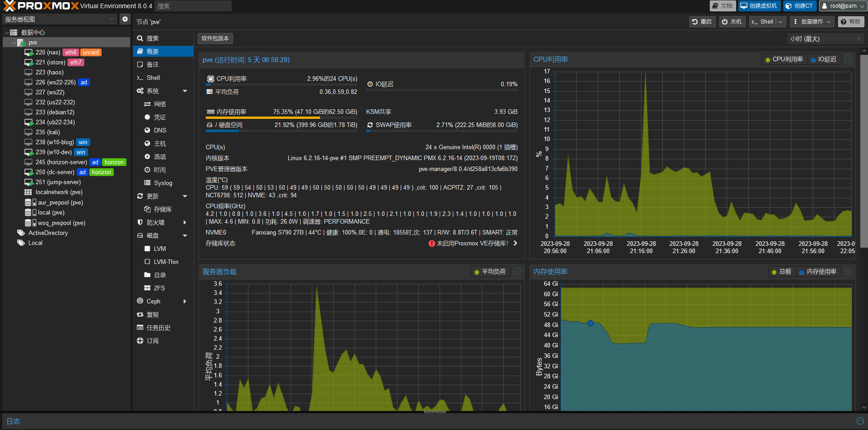
Task: Open the 220 (nas) virtual machine
Action: point(48,53)
